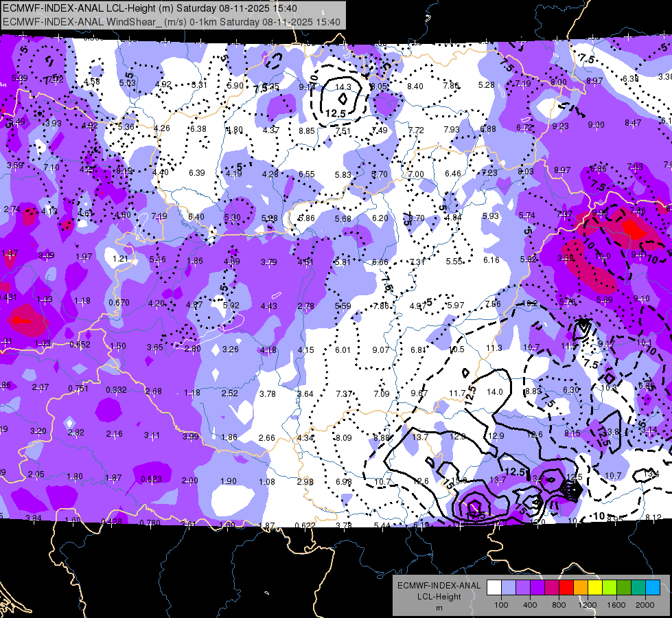Click the grid value 8.83
Screen dimensions: 672x618
tap(533, 391)
